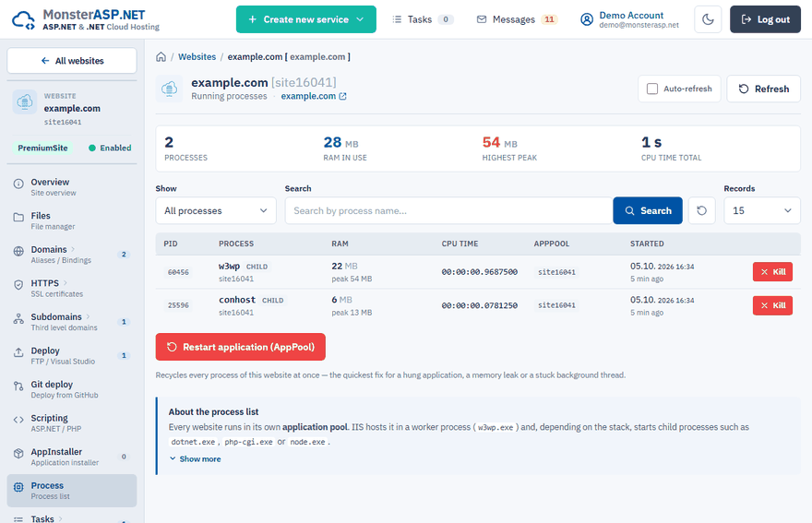Click the Demo Account user avatar icon
The image size is (812, 523).
point(587,19)
